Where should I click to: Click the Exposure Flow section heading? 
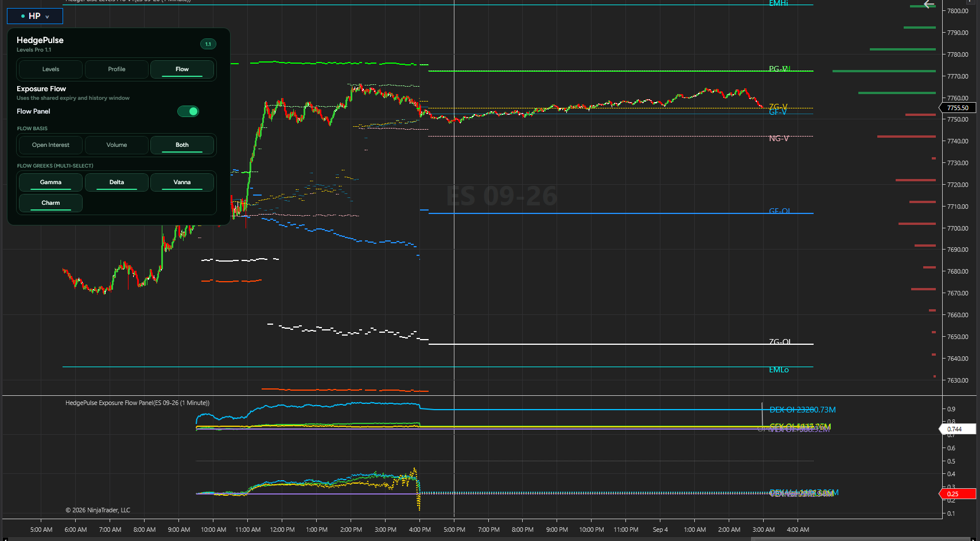tap(41, 89)
